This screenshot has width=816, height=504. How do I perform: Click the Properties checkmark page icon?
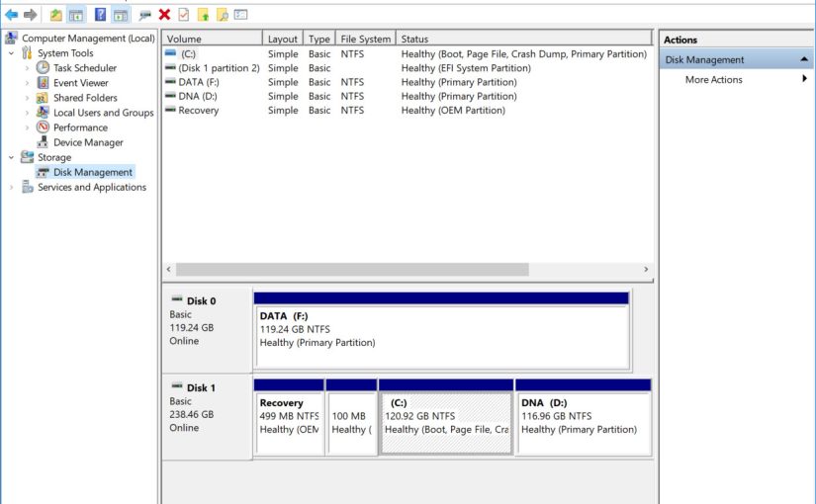point(183,15)
